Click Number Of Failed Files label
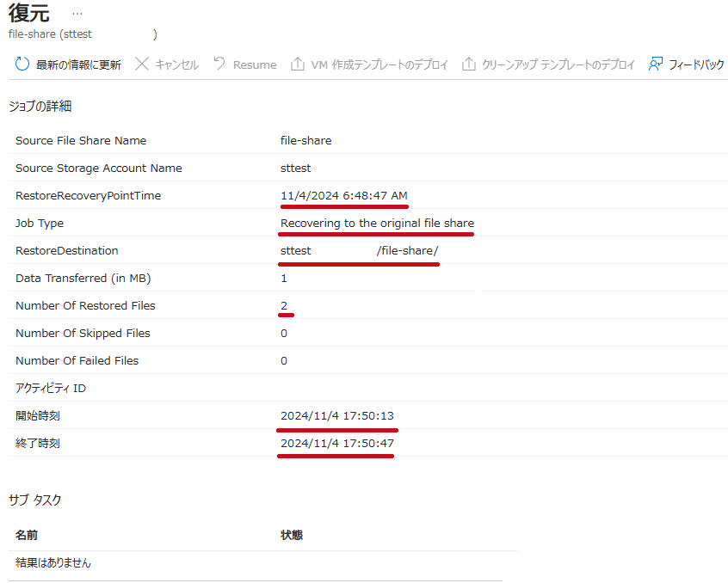 tap(77, 361)
